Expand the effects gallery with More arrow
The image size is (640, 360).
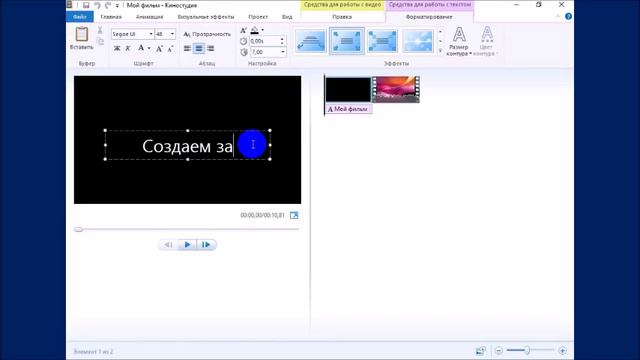pos(440,51)
